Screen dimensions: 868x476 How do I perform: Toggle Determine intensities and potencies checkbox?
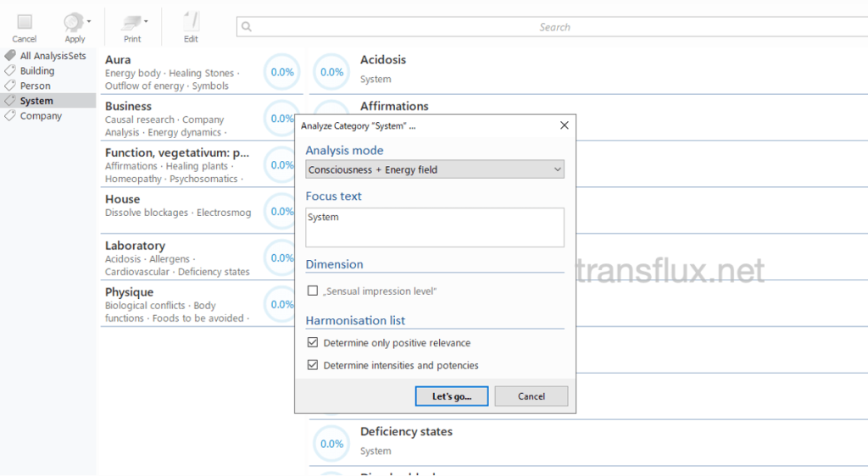313,365
